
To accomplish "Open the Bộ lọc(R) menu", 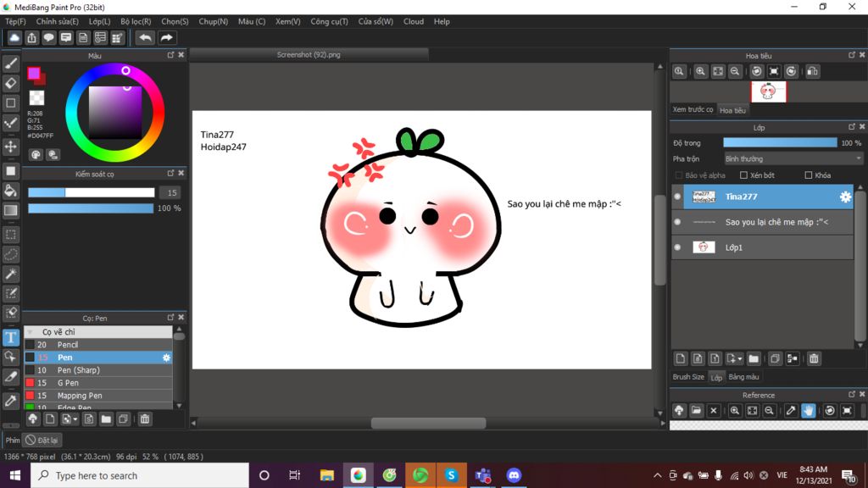I will pos(136,21).
